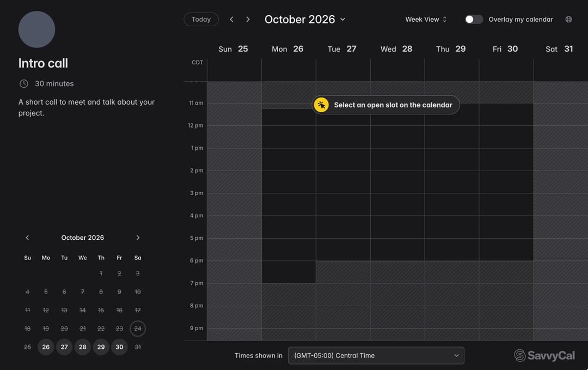Screen dimensions: 588x370
Task: Click the Sat 31 column header
Action: click(x=559, y=49)
